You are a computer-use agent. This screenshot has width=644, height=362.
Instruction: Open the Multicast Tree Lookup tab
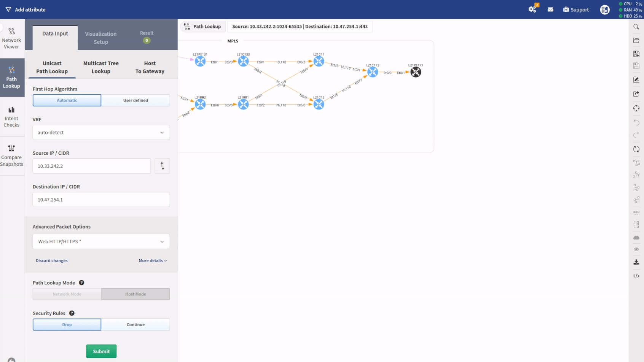pyautogui.click(x=101, y=67)
